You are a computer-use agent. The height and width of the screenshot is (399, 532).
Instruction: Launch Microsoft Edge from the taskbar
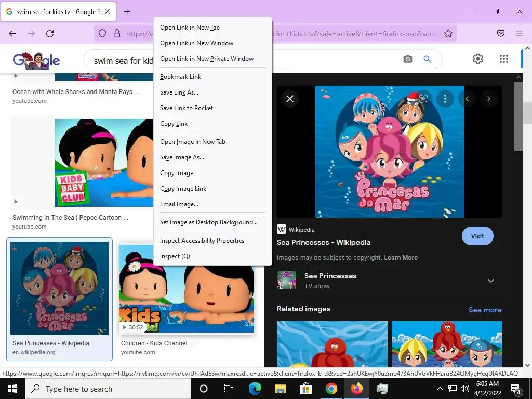coord(255,389)
